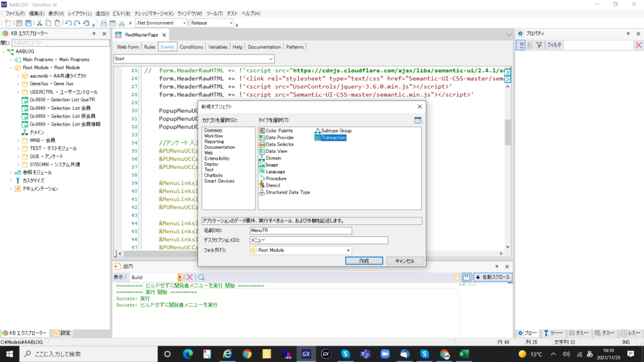This screenshot has width=644, height=362.
Task: Select Transaction object type
Action: pyautogui.click(x=330, y=138)
